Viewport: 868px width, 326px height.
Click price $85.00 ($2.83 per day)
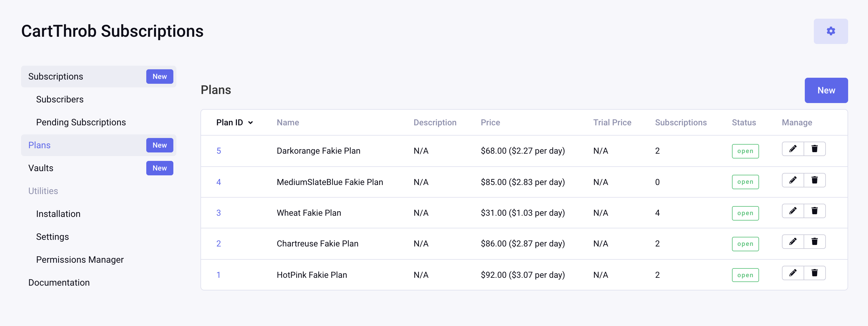[x=522, y=182]
